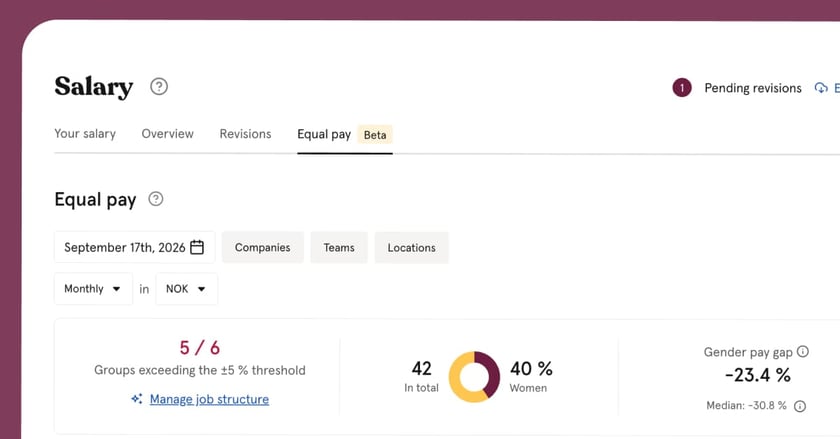Screen dimensions: 840x439
Task: Open the Companies filter
Action: (262, 248)
